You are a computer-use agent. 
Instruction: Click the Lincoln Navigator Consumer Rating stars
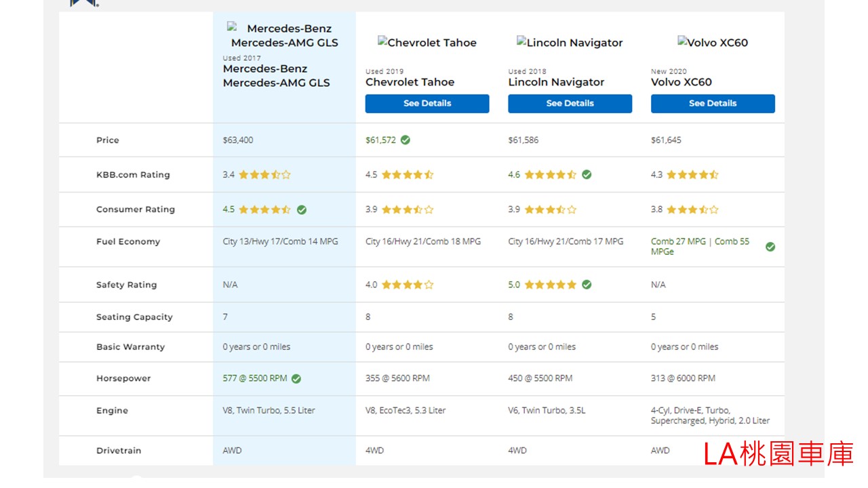[x=551, y=209]
